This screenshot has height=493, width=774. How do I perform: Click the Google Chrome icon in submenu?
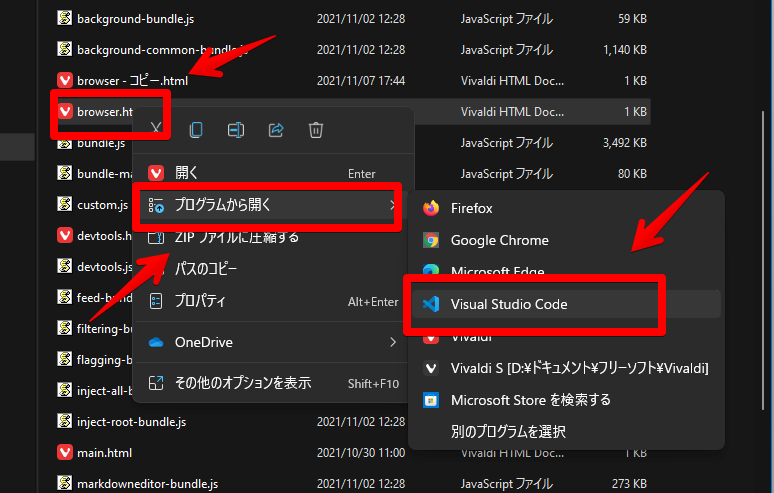point(431,240)
